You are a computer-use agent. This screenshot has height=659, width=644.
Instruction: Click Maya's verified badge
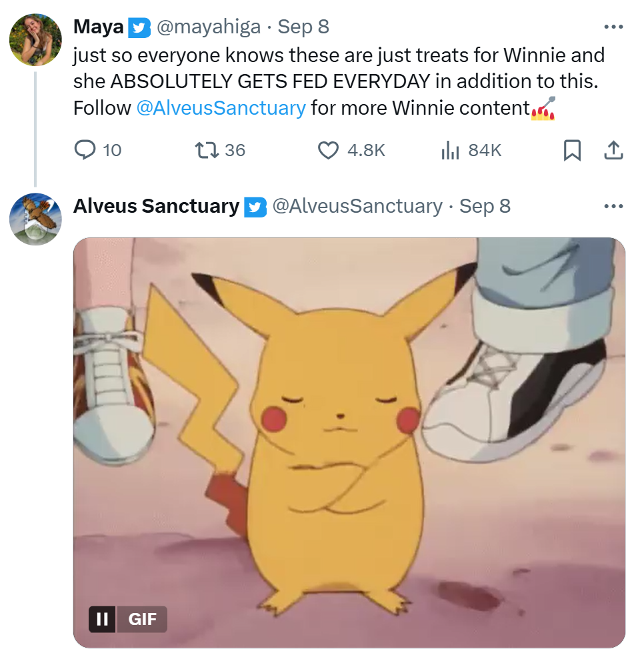(139, 27)
